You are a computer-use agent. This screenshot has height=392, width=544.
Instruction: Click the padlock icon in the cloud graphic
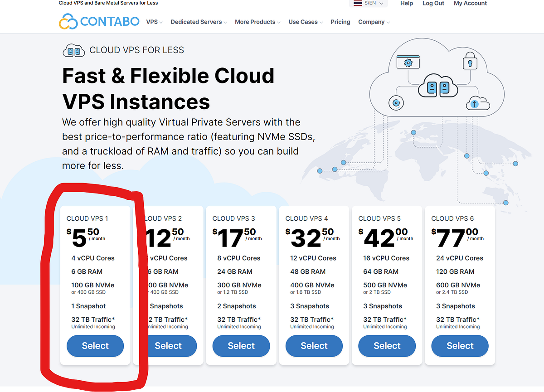point(470,61)
